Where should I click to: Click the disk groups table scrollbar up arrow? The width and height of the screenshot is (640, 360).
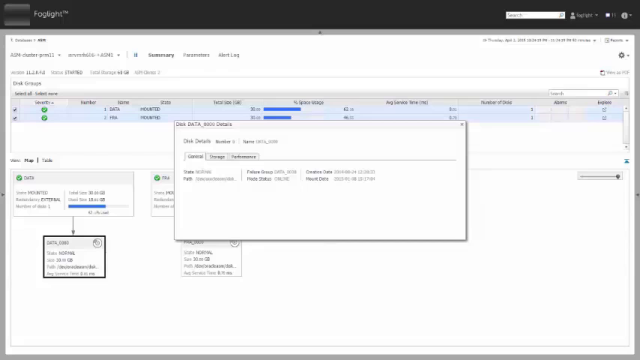click(626, 109)
